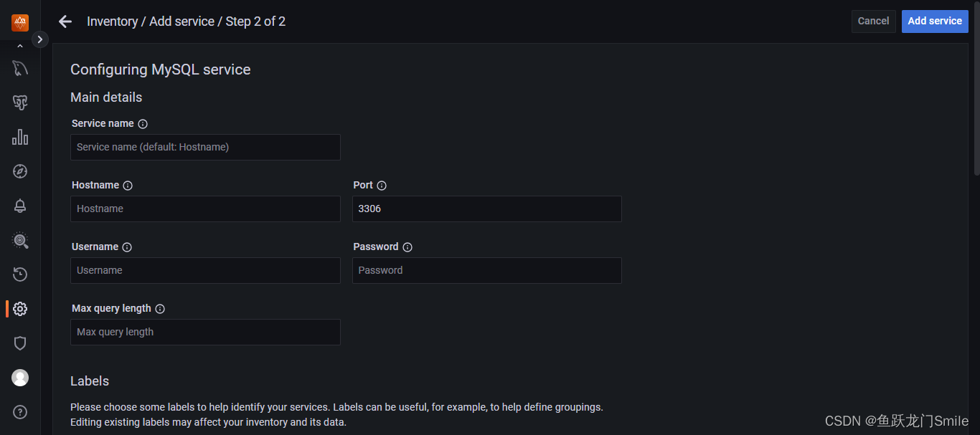Open the Configuration gear icon
Image resolution: width=980 pixels, height=435 pixels.
pyautogui.click(x=20, y=309)
